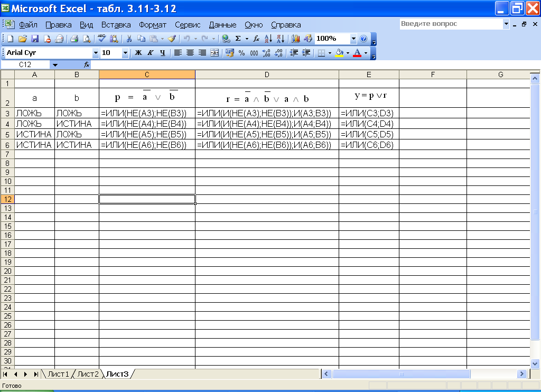This screenshot has height=392, width=541.
Task: Sort descending Z-A icon
Action: coord(281,39)
